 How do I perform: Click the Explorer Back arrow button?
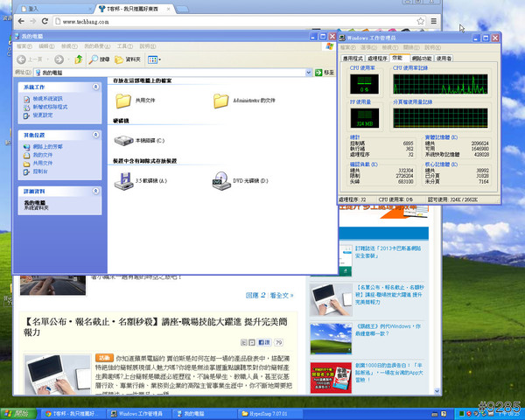point(27,59)
